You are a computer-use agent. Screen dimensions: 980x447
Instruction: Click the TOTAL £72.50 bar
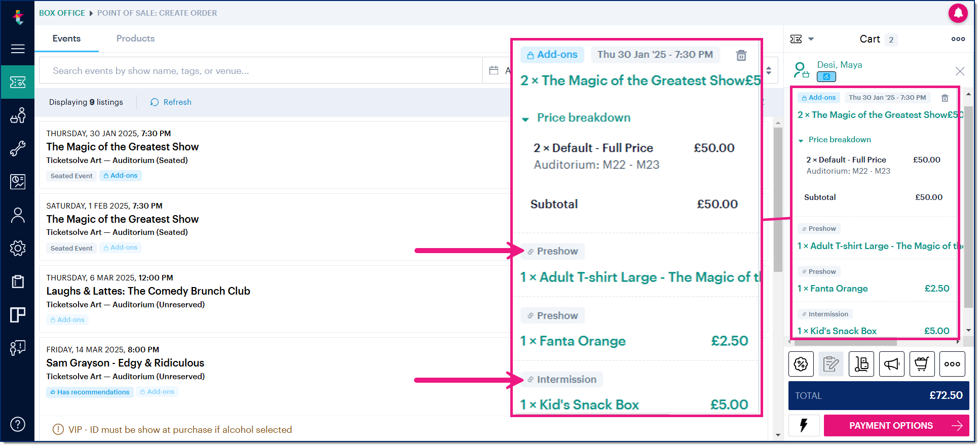(879, 396)
